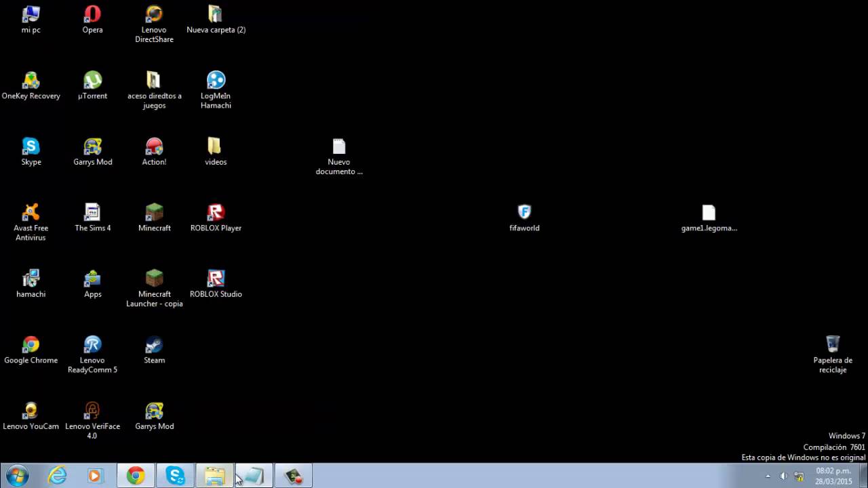The height and width of the screenshot is (488, 868).
Task: Launch The Sims 4 shortcut
Action: tap(93, 218)
